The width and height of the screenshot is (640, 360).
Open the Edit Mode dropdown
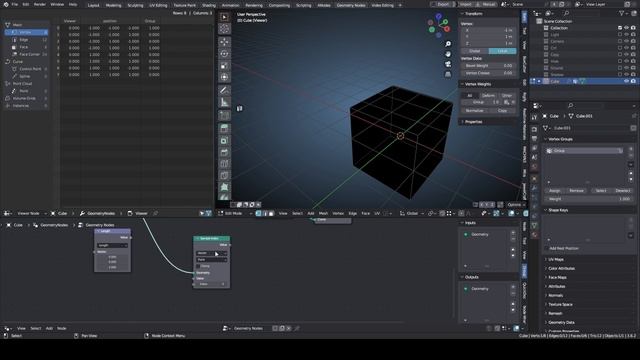(x=234, y=213)
